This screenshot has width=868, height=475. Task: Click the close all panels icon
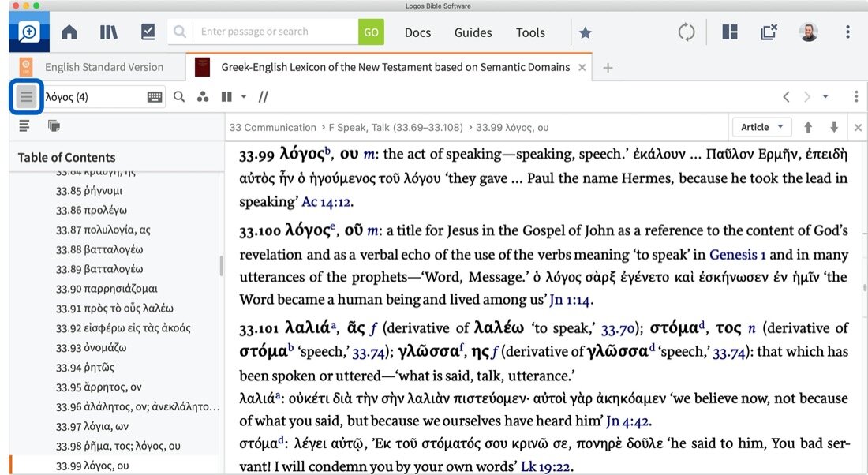pos(769,32)
